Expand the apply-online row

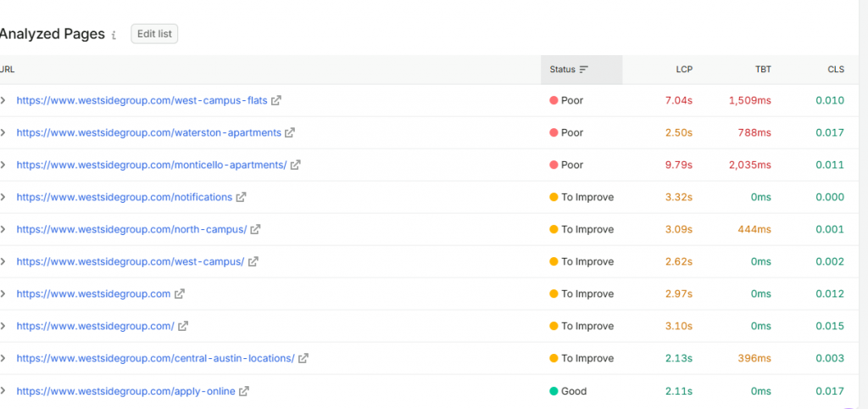click(3, 390)
